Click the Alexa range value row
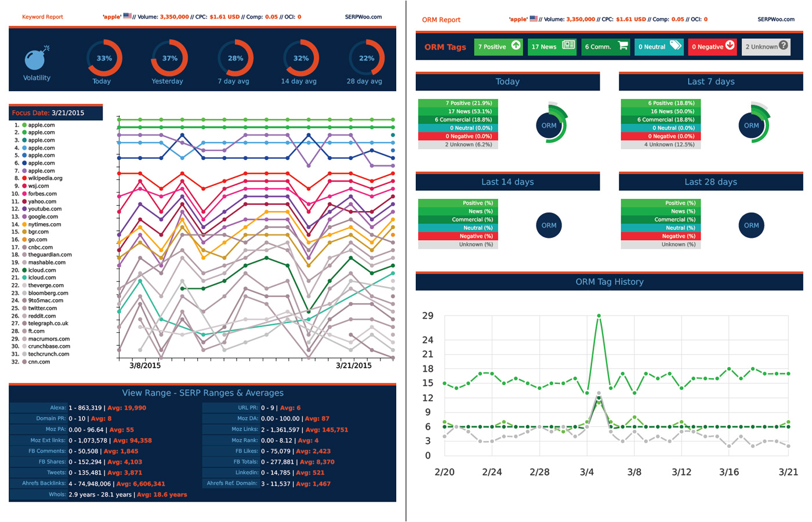Viewport: 812px width, 522px height. [107, 408]
